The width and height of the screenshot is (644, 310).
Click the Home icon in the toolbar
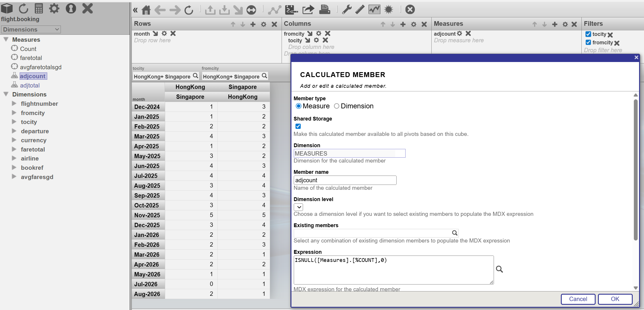click(146, 10)
